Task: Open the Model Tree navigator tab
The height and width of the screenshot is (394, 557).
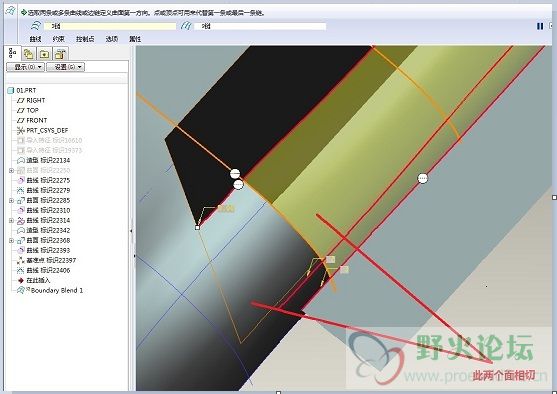Action: click(13, 53)
